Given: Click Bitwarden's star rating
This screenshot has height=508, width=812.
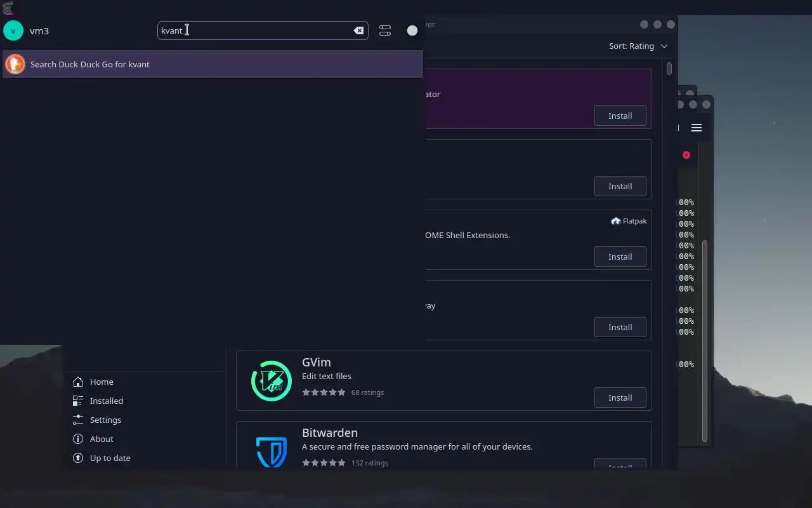Looking at the screenshot, I should pos(324,463).
